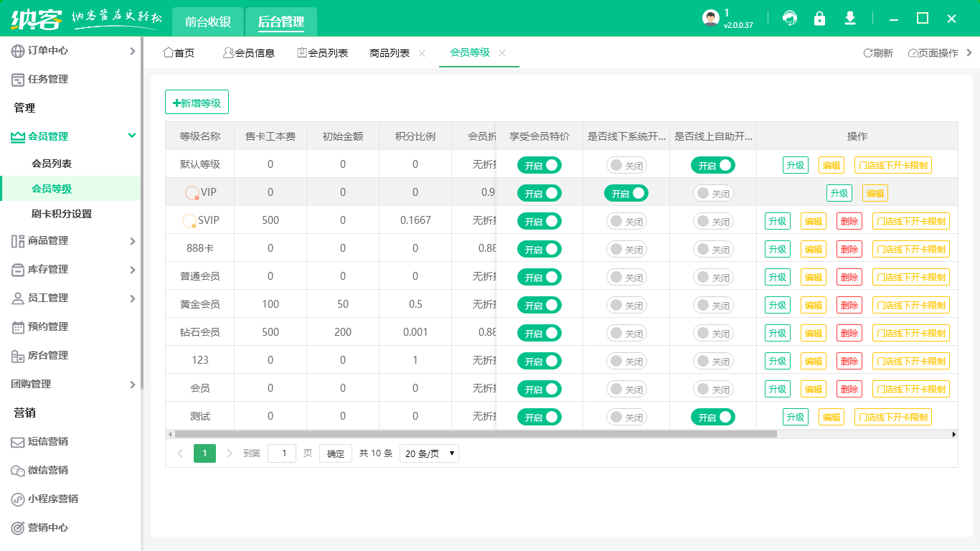Click the lock screen icon
Image resolution: width=980 pixels, height=551 pixels.
click(819, 19)
